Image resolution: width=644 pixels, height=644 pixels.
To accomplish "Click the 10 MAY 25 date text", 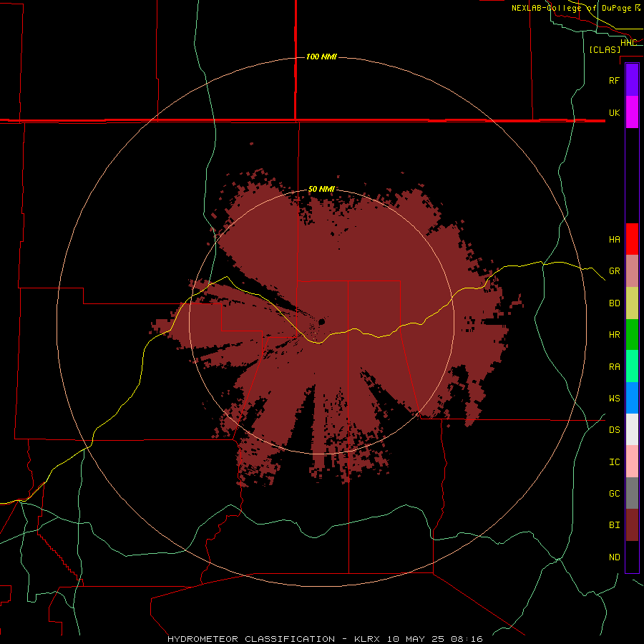I will coord(416,639).
